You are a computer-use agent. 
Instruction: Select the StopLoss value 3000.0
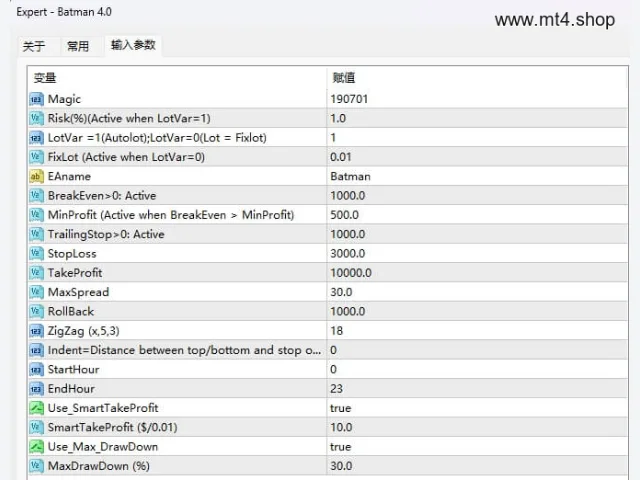pos(347,254)
